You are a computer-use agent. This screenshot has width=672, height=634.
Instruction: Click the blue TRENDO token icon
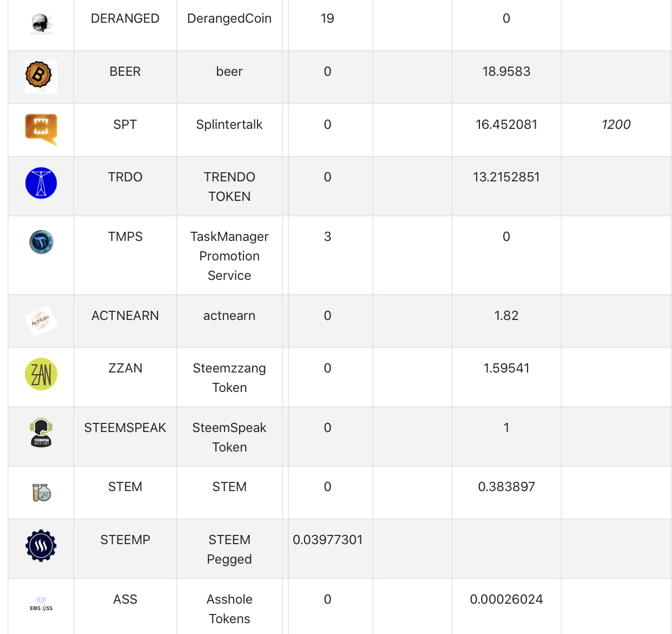tap(41, 183)
